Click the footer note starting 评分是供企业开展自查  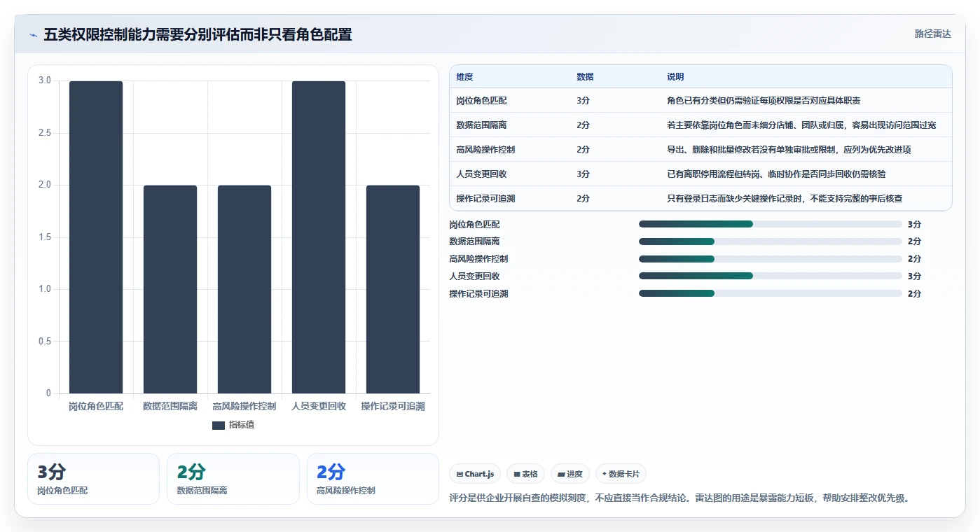(679, 498)
